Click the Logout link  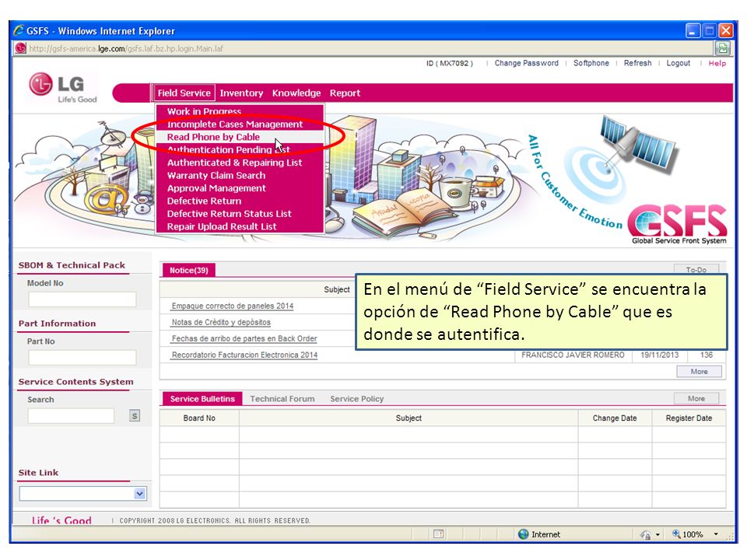tap(679, 63)
